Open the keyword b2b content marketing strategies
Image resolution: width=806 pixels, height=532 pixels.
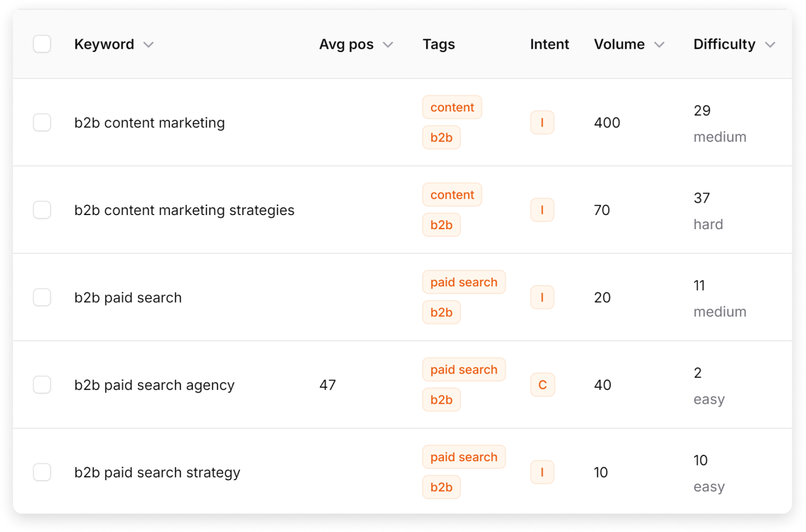[x=184, y=210]
